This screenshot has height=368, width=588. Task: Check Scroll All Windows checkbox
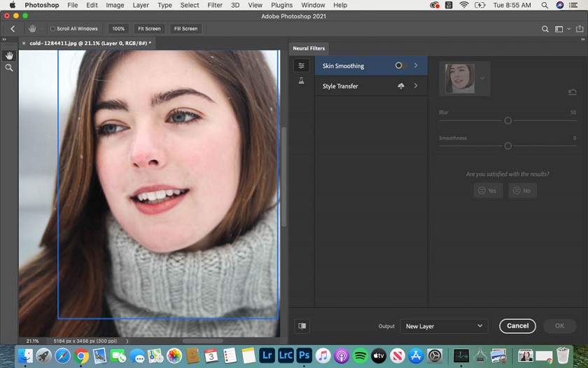click(53, 29)
